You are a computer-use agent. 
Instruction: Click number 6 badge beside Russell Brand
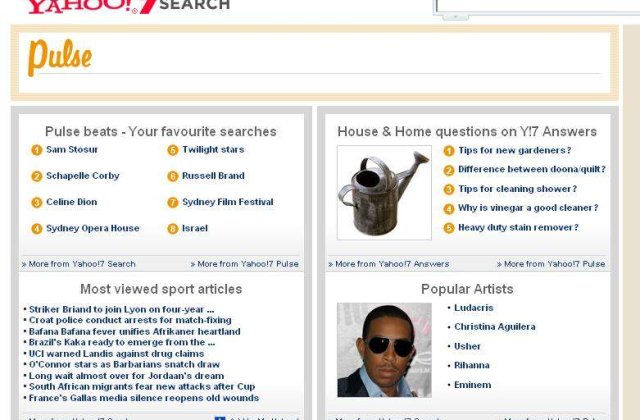(x=173, y=176)
